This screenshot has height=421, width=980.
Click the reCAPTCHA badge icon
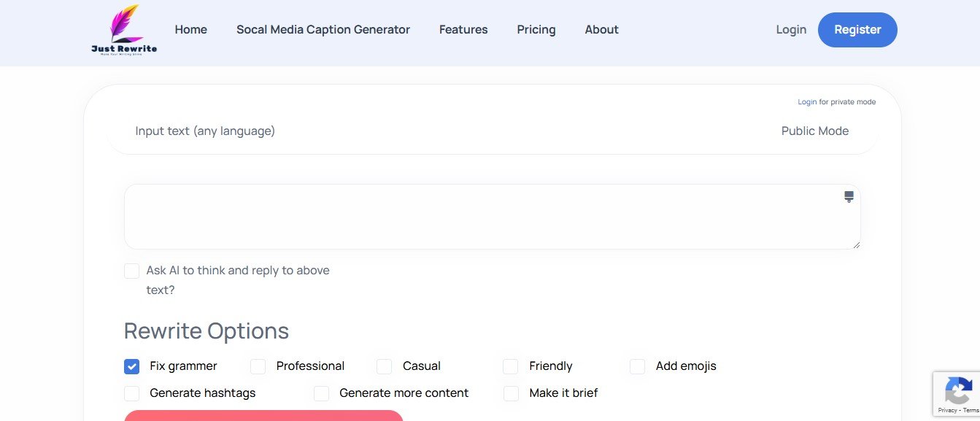click(957, 392)
